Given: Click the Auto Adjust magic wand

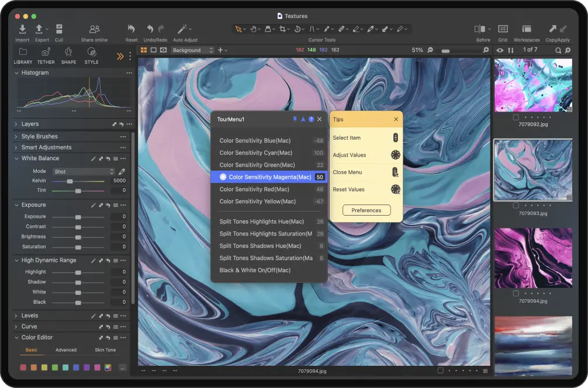Looking at the screenshot, I should click(x=182, y=29).
